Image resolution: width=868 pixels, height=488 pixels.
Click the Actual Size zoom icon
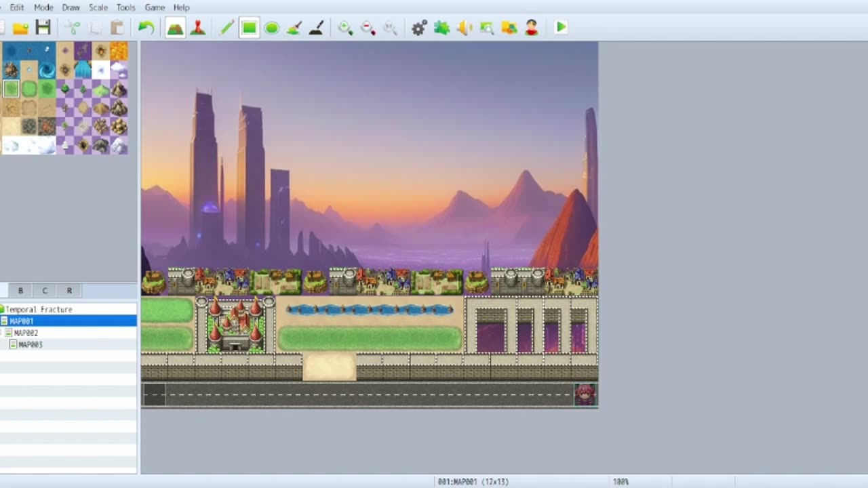coord(391,28)
